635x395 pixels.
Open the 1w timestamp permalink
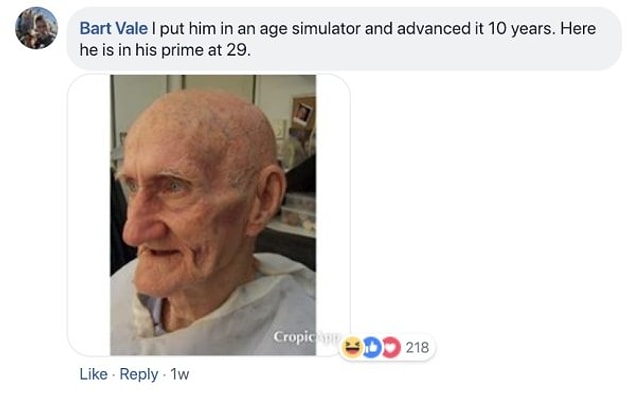pos(179,374)
